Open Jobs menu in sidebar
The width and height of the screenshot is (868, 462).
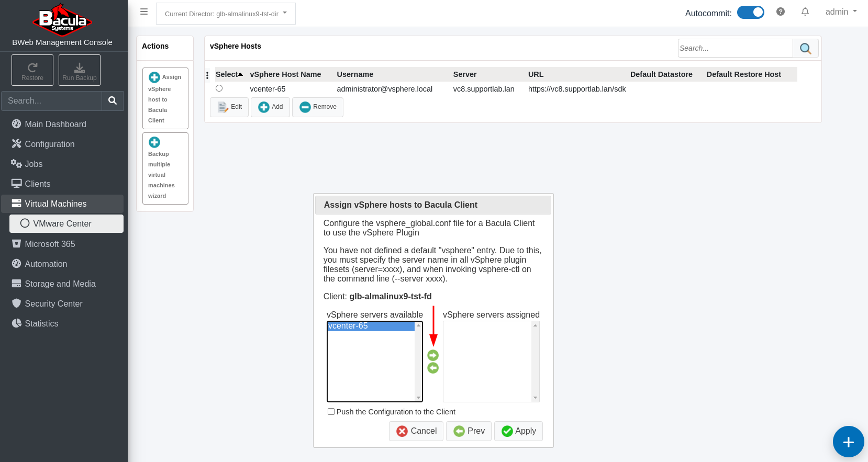63,164
